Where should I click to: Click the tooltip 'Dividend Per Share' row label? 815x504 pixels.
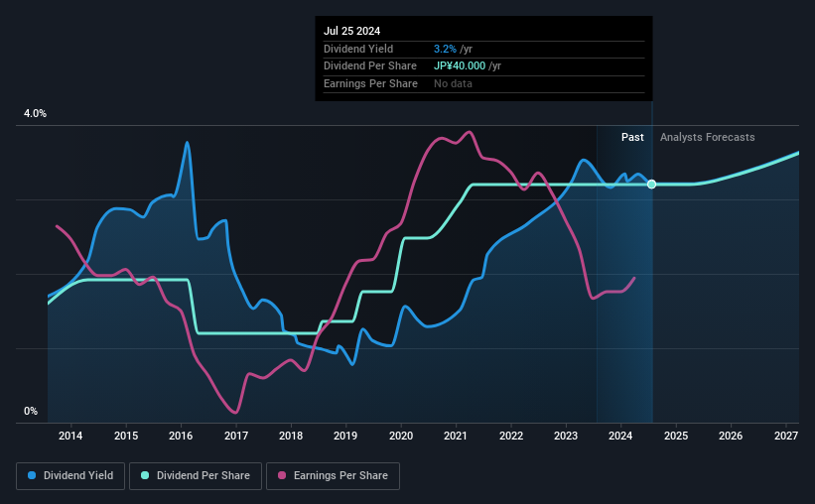click(x=370, y=66)
